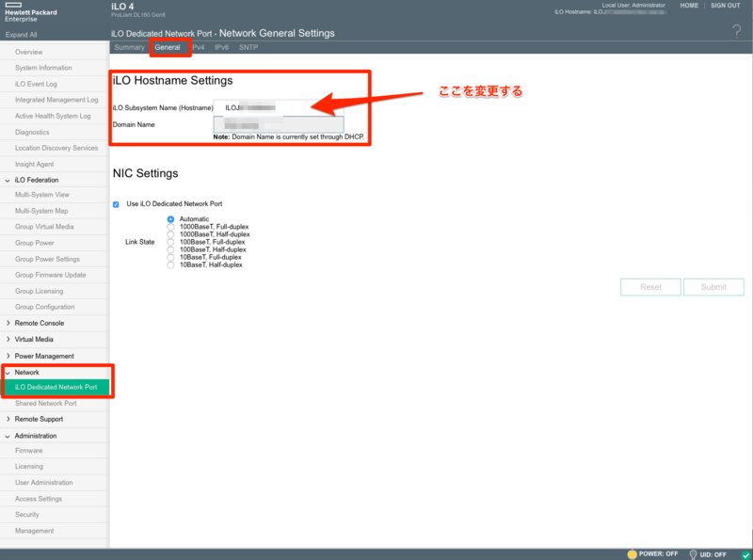Screen dimensions: 753x560
Task: Toggle Use iLO Dedicated Network Port checkbox
Action: click(x=116, y=204)
